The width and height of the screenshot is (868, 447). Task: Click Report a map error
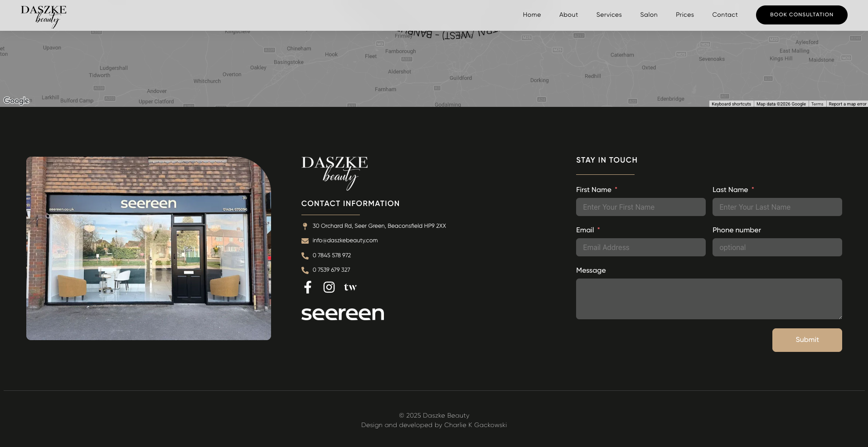click(x=847, y=104)
